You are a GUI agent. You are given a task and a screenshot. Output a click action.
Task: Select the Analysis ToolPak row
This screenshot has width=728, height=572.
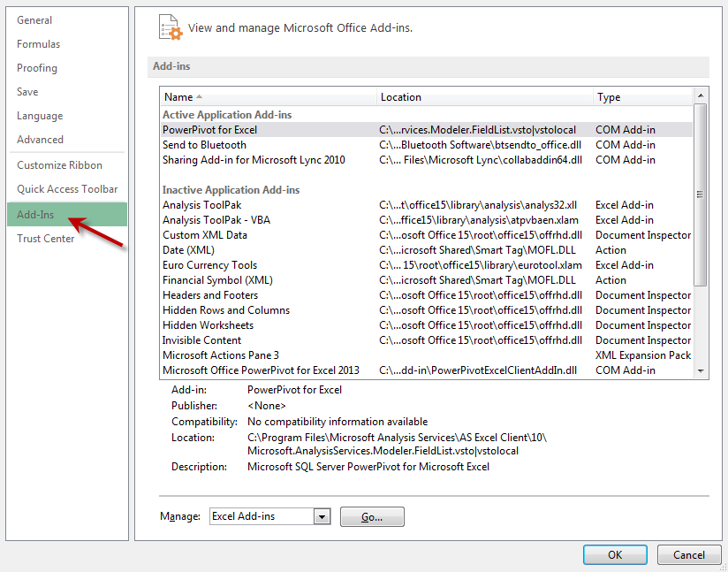click(427, 205)
